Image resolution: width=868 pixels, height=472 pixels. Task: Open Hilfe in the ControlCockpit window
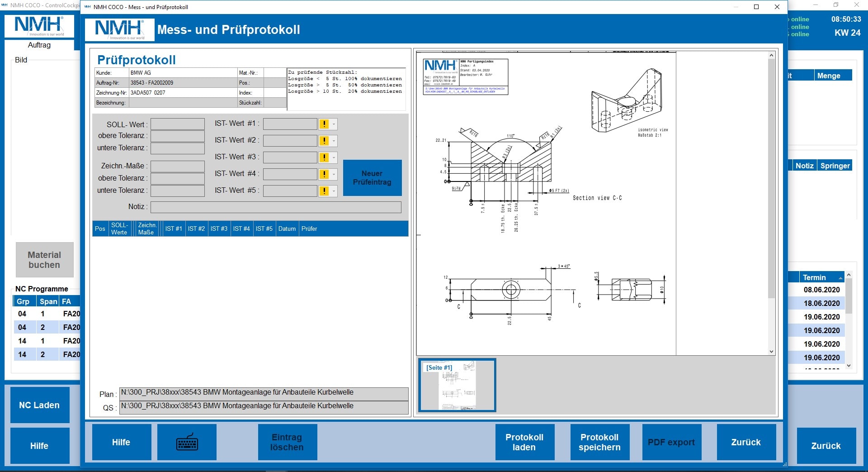(40, 446)
